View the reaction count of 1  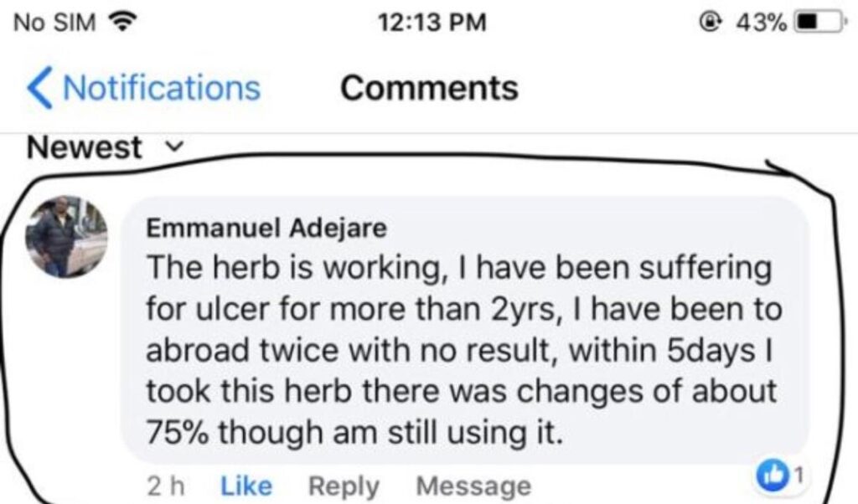coord(798,476)
